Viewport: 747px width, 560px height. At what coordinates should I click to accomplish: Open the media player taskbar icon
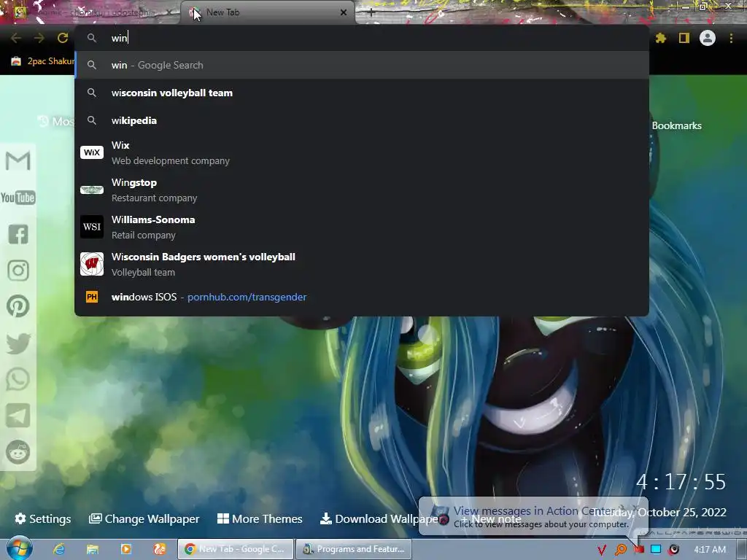[x=126, y=549]
